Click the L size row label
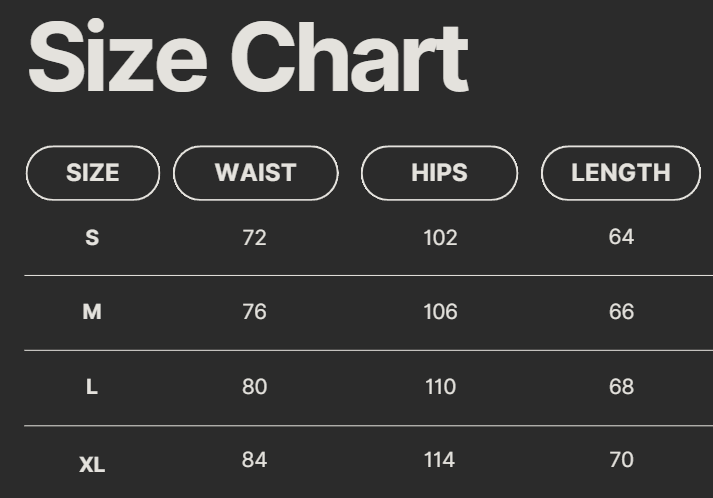Image resolution: width=713 pixels, height=498 pixels. (x=92, y=387)
